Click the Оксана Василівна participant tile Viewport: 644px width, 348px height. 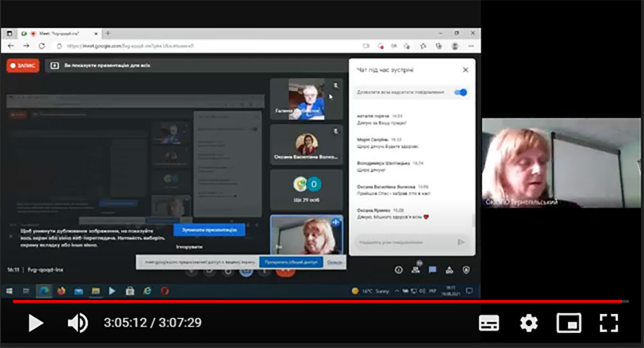point(307,144)
